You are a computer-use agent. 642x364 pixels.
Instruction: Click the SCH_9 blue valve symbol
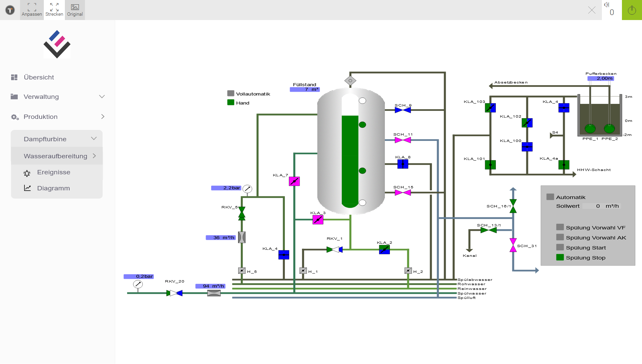403,110
